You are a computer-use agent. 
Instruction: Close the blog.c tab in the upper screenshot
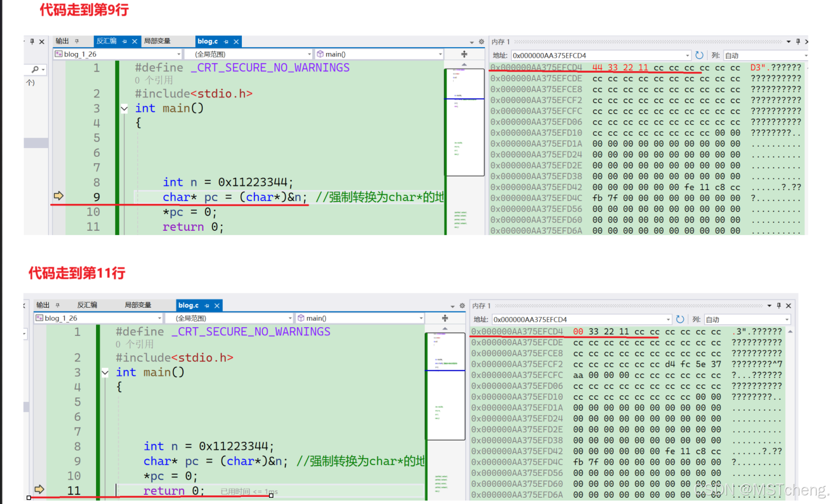coord(236,42)
